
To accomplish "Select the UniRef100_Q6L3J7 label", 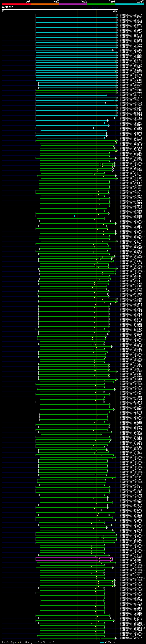I will pyautogui.click(x=131, y=95).
